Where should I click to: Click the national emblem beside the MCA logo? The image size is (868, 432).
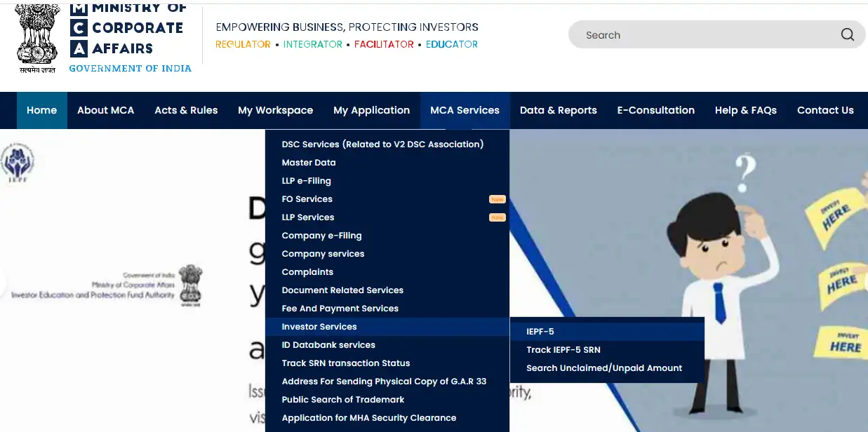(36, 35)
